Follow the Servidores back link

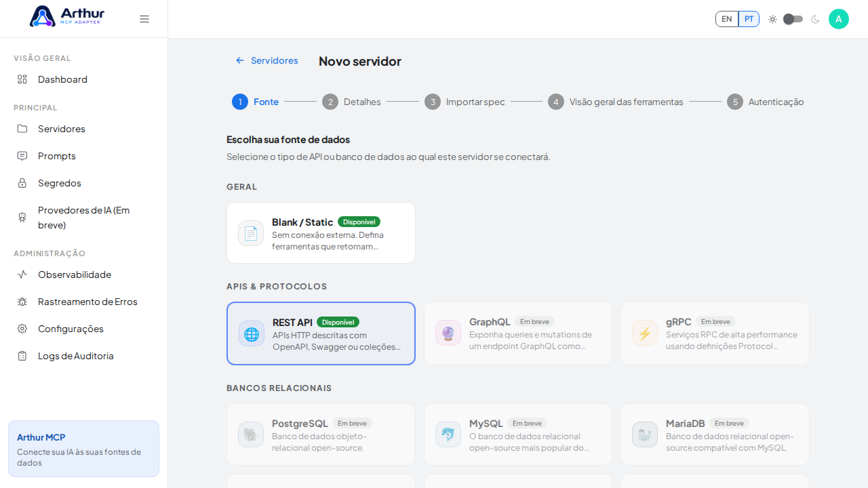[267, 60]
